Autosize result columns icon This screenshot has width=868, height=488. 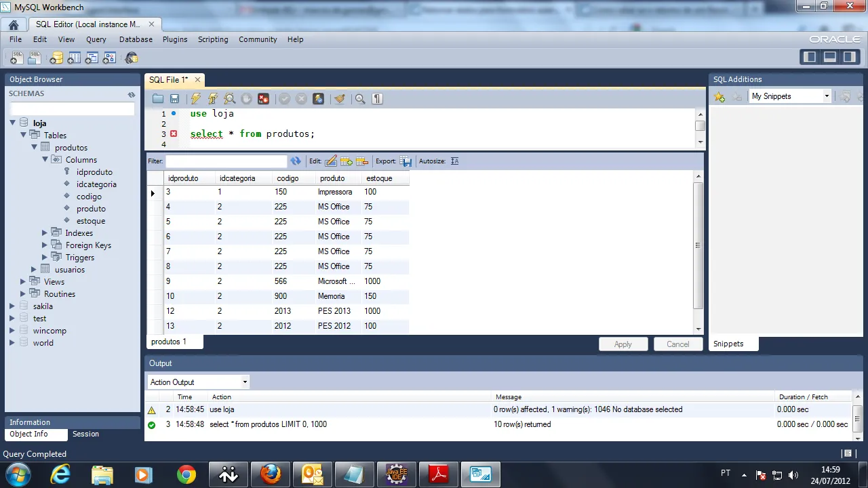[x=454, y=161]
